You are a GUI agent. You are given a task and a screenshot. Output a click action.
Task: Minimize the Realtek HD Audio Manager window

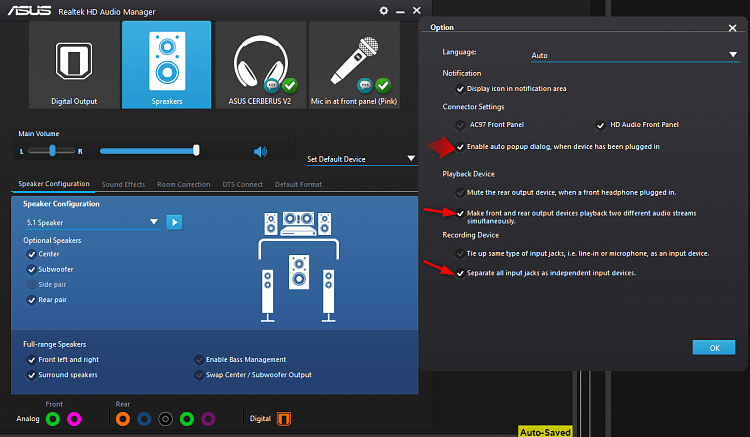point(400,11)
